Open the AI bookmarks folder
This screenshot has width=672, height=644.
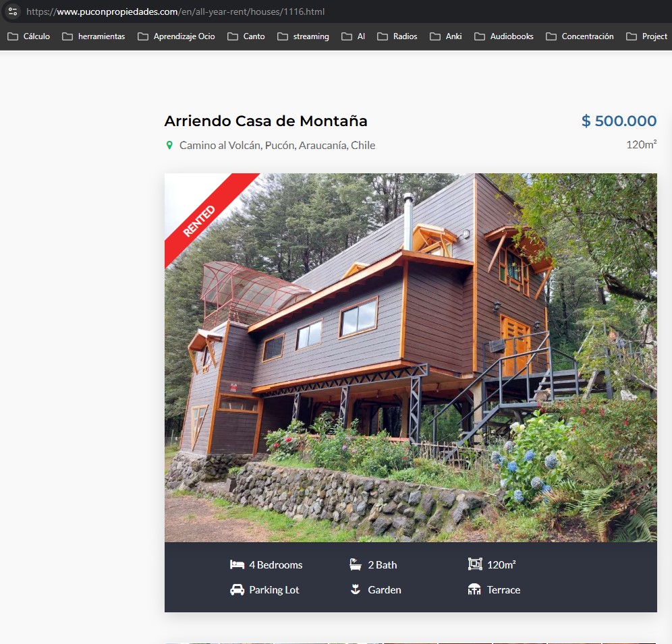[353, 36]
